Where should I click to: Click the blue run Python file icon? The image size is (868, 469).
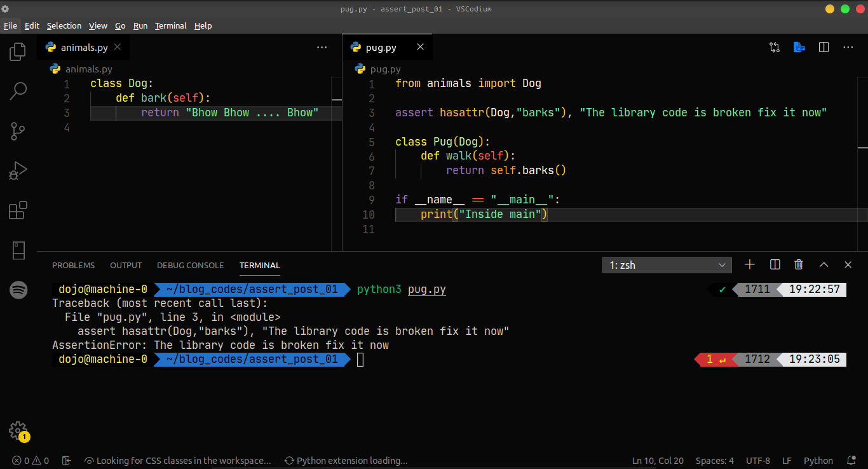[799, 47]
